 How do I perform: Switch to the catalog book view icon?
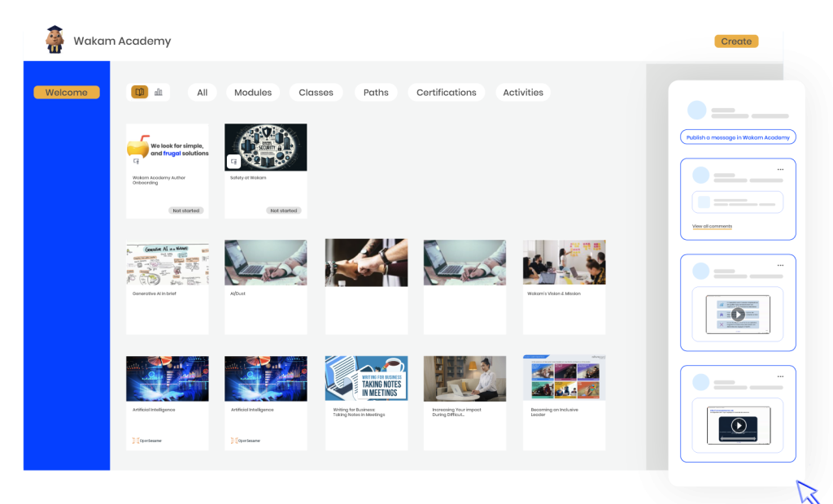coord(140,92)
